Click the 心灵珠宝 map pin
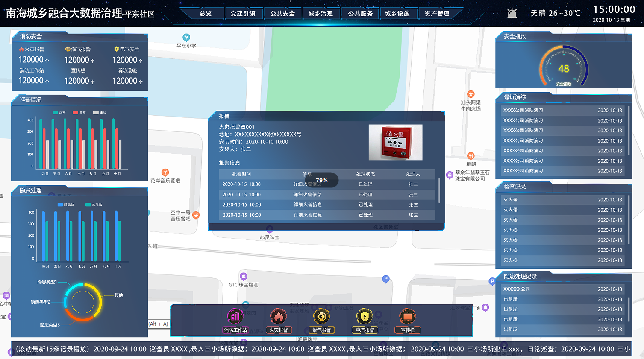 click(270, 229)
